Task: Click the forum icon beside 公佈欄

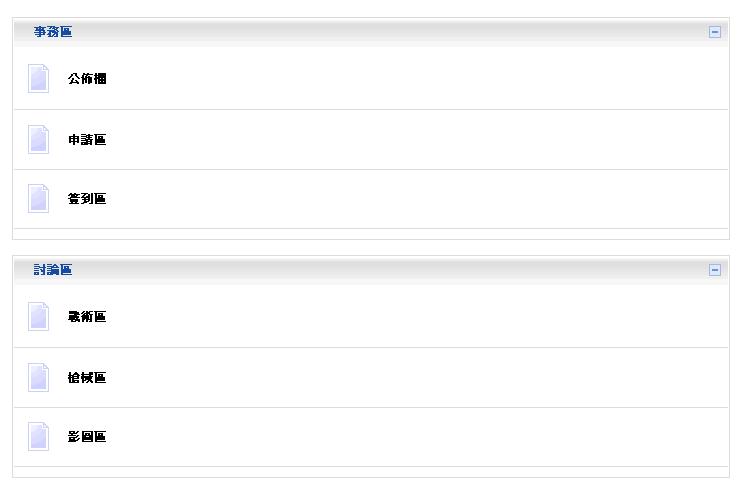Action: (39, 78)
